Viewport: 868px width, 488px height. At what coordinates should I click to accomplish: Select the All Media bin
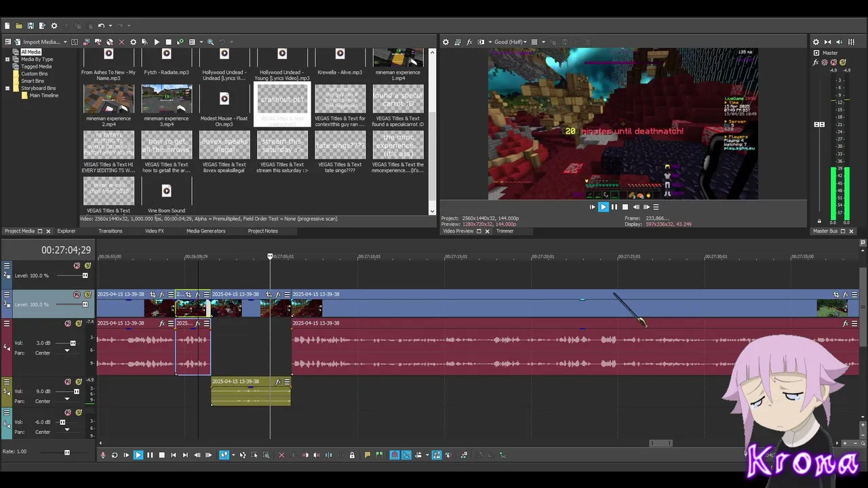tap(31, 52)
